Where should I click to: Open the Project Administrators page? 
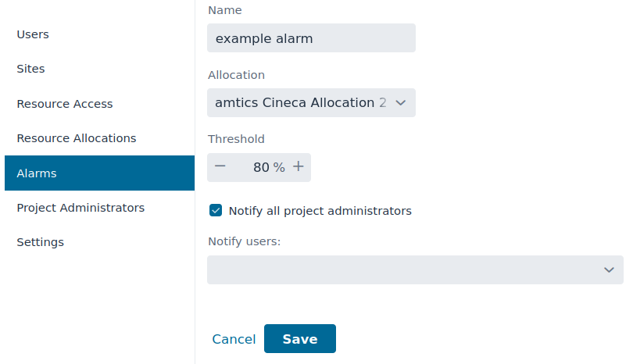click(x=80, y=208)
